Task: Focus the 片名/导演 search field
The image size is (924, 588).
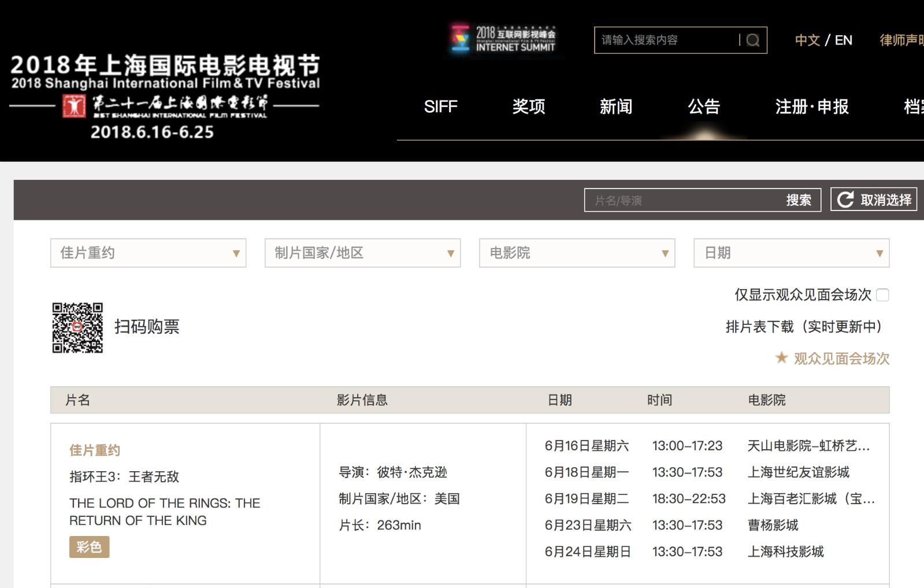Action: [685, 200]
